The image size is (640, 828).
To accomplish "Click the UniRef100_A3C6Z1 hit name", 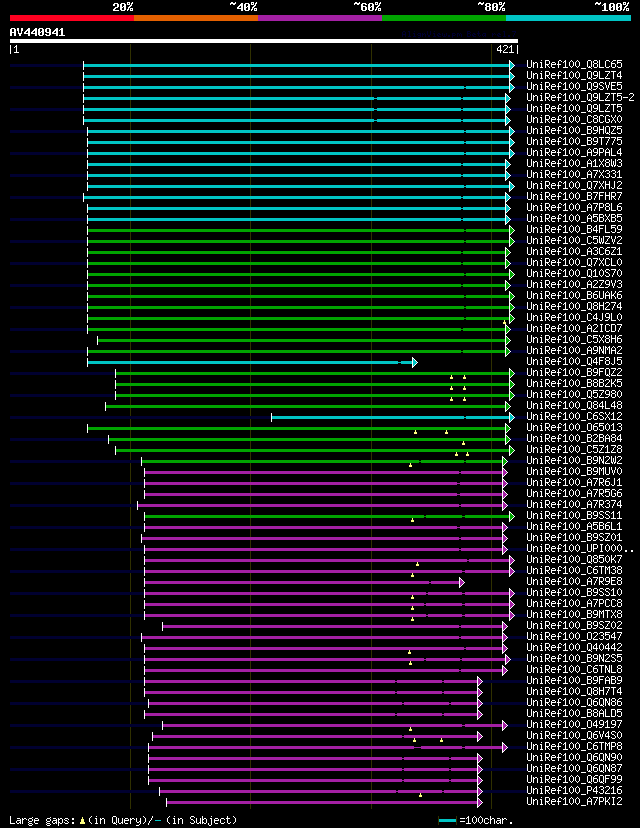I will 575,251.
